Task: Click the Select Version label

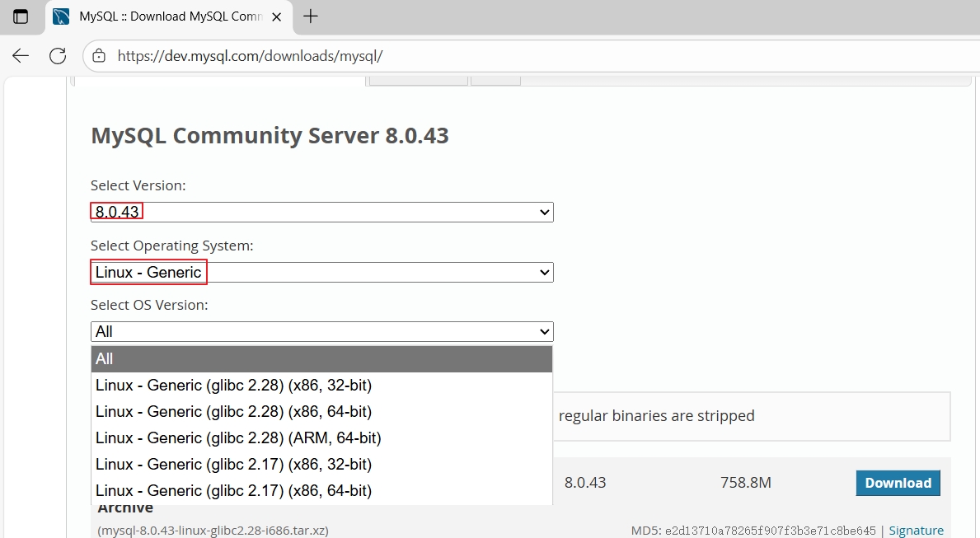Action: coord(138,185)
